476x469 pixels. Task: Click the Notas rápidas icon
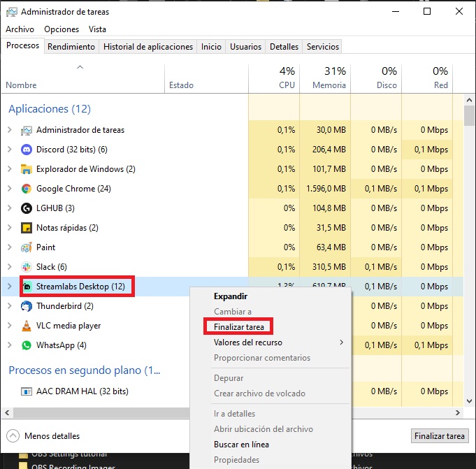(27, 228)
